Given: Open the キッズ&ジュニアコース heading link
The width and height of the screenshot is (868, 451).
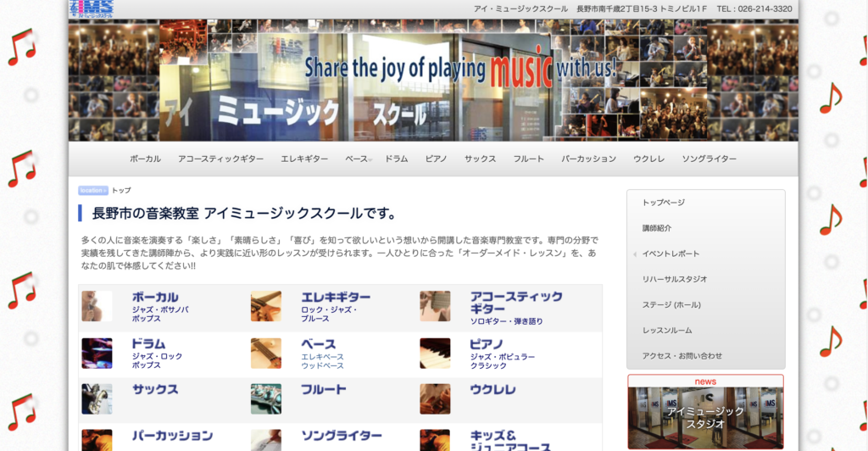Looking at the screenshot, I should [x=510, y=441].
